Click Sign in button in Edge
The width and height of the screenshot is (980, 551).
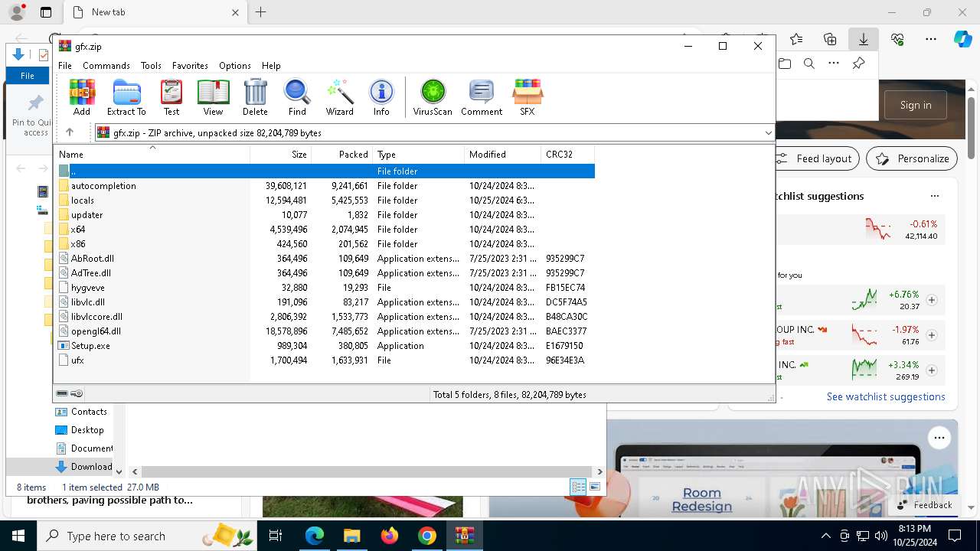coord(916,106)
